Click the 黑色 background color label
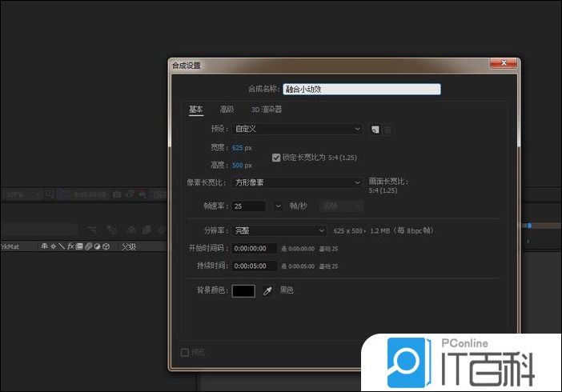The width and height of the screenshot is (562, 392). (x=287, y=290)
